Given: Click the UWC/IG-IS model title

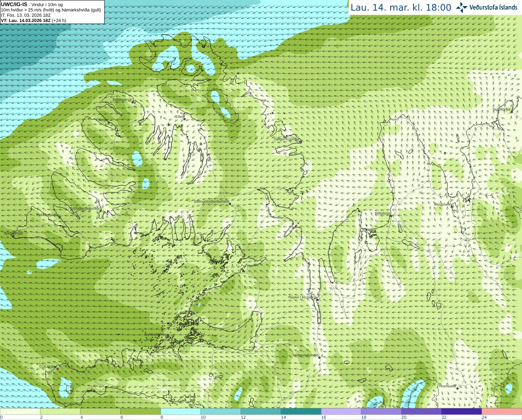Looking at the screenshot, I should point(14,4).
